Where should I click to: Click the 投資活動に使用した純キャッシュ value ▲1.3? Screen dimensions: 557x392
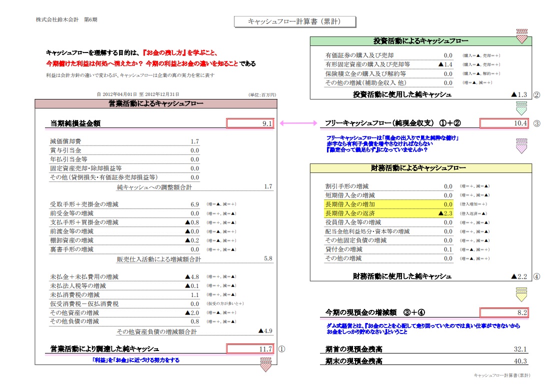[x=519, y=94]
